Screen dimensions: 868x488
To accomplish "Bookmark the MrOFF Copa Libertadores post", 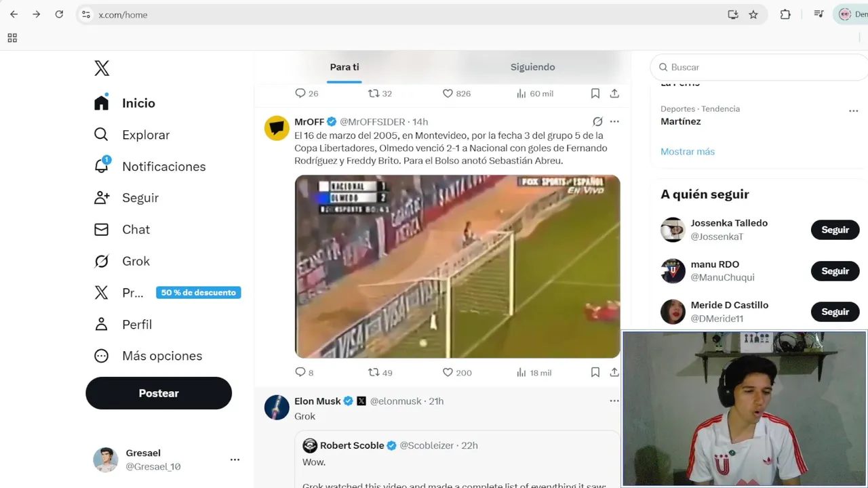I will pos(595,372).
